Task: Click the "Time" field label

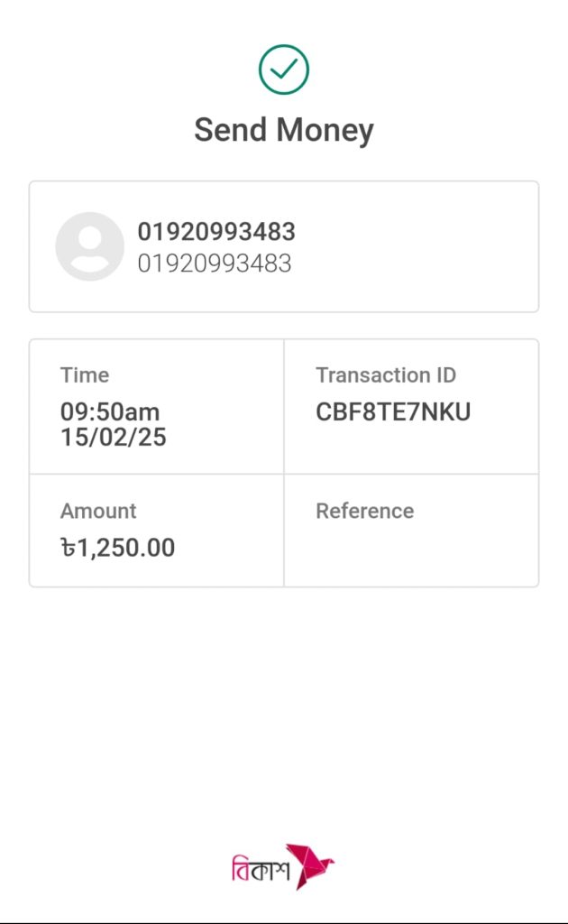Action: coord(85,375)
